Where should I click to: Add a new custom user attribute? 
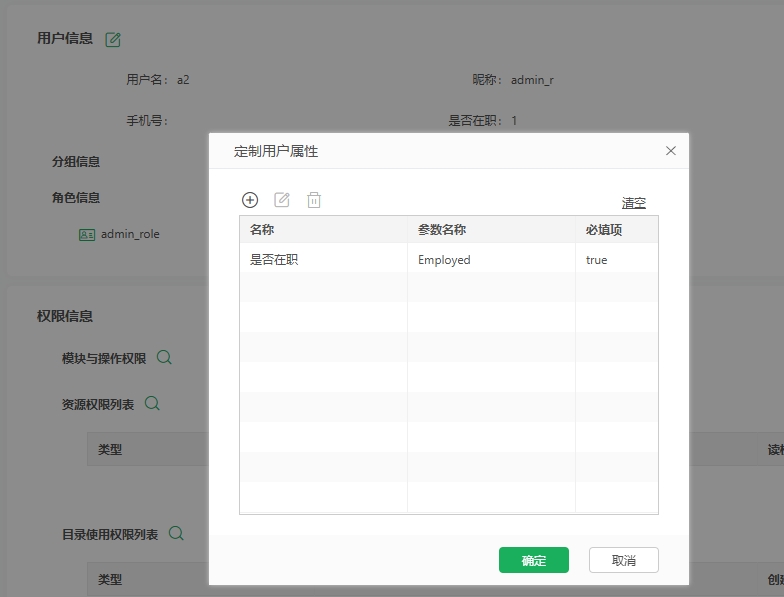pos(250,200)
